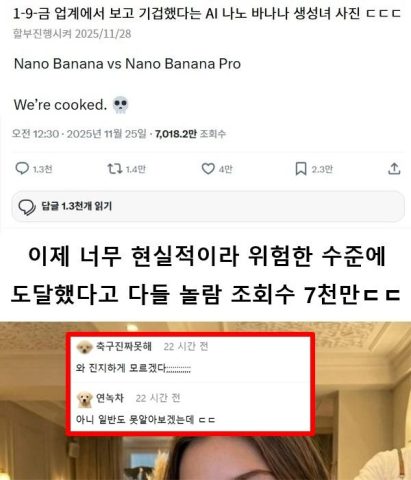Click the 2.3만 bookmark count
This screenshot has height=480, width=411.
point(322,169)
